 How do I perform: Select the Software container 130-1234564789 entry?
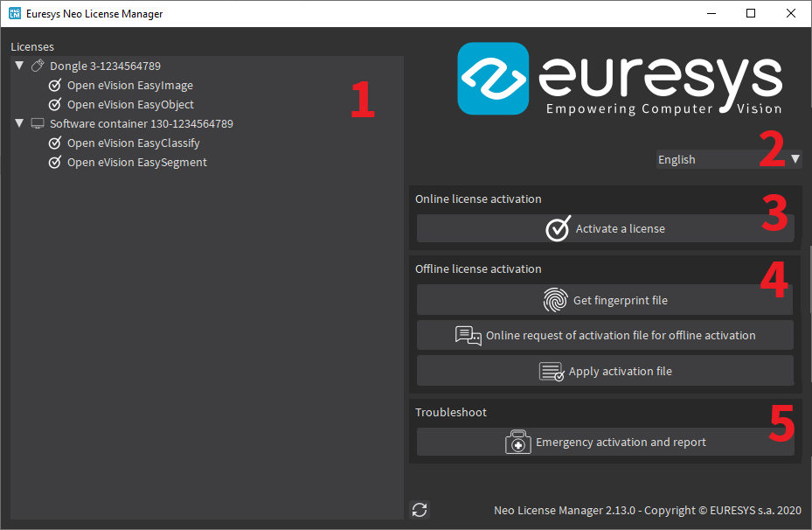141,122
